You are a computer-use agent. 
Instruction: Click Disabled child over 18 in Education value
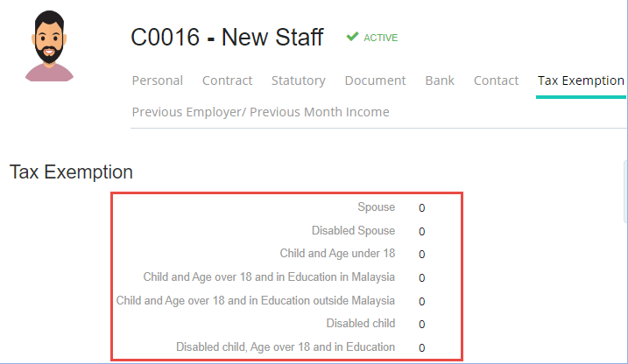click(422, 348)
